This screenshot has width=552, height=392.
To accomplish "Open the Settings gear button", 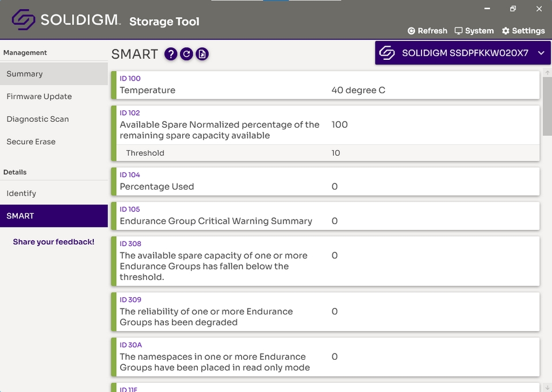I will [523, 31].
